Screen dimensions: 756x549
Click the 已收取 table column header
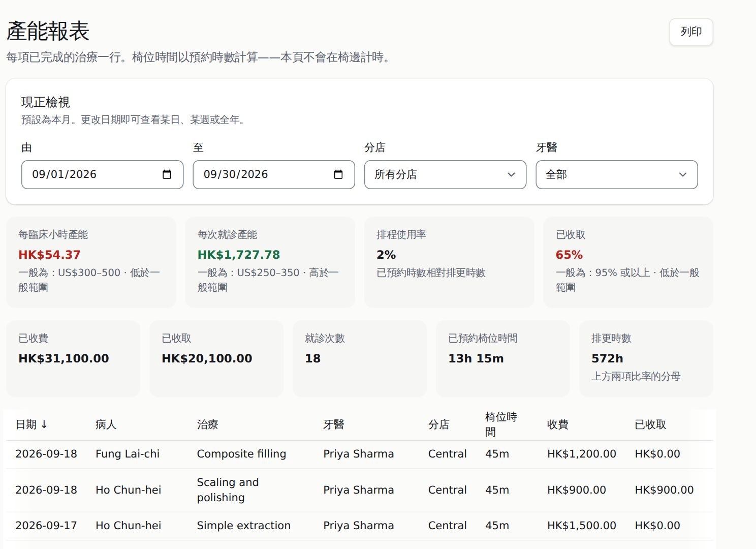tap(650, 424)
